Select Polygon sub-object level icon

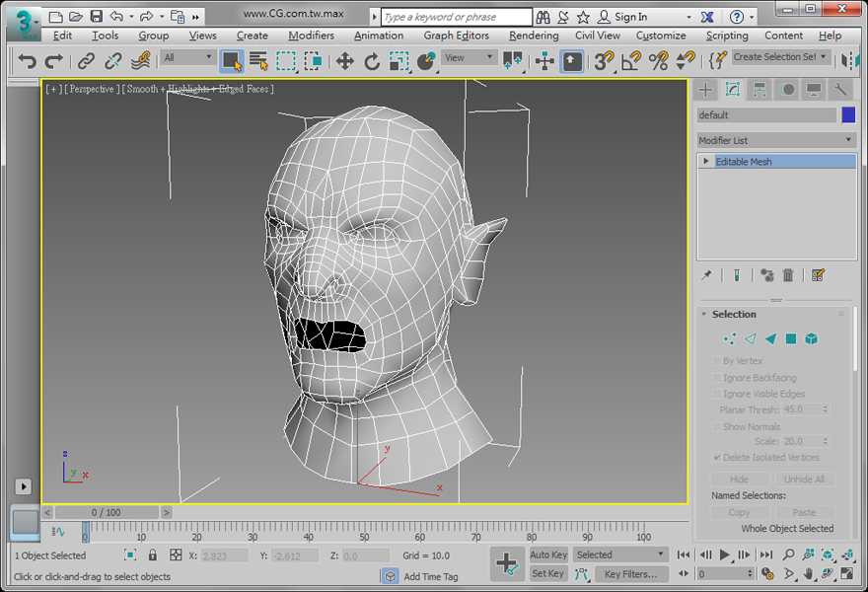(x=790, y=338)
